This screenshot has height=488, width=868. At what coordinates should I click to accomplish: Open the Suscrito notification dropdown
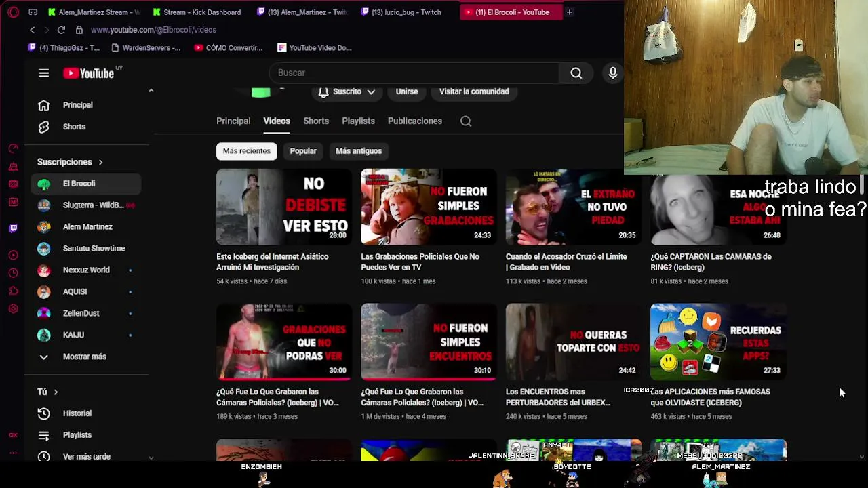pos(347,91)
